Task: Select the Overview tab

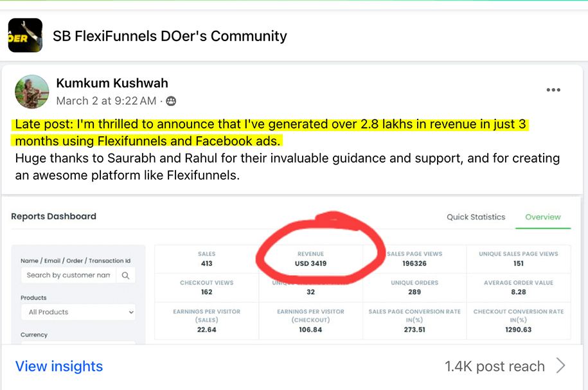Action: point(542,217)
